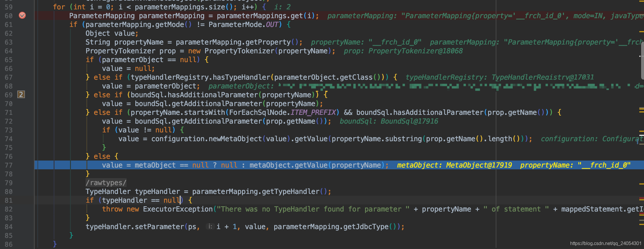644x249 pixels.
Task: Click 'newMetaObject' call on line 74
Action: 235,139
